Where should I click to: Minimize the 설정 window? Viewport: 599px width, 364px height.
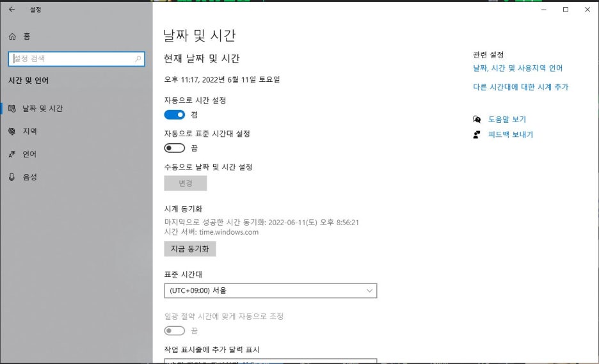click(x=543, y=10)
